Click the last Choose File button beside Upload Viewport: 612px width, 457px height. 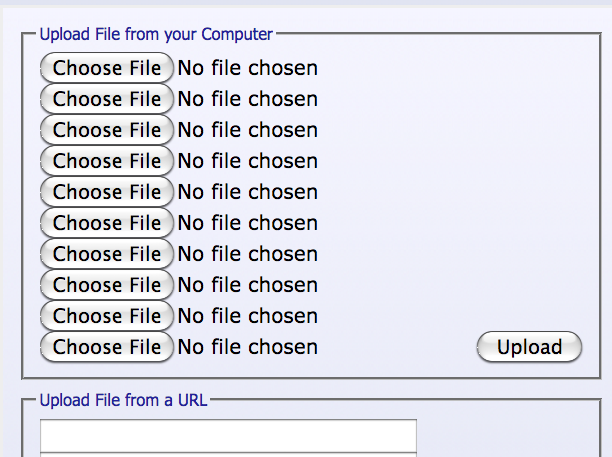[107, 347]
